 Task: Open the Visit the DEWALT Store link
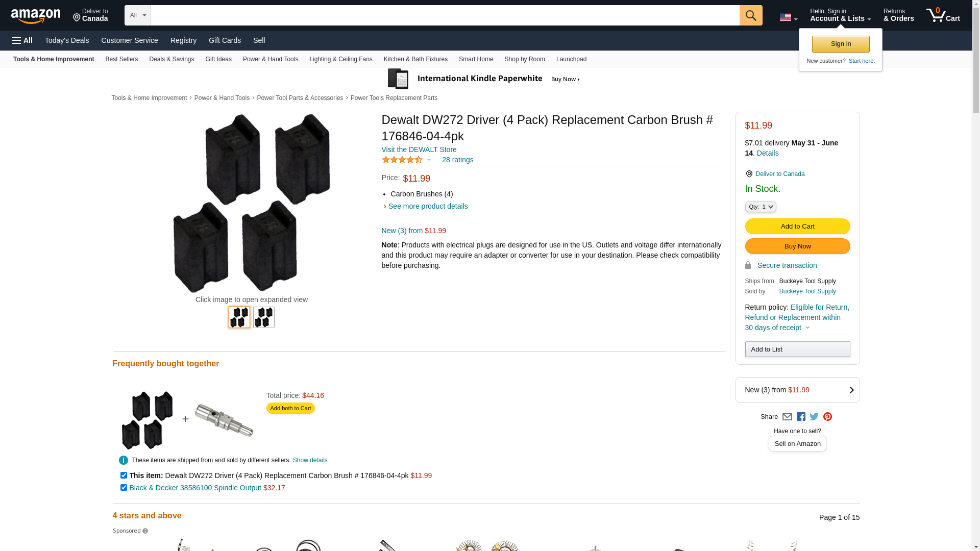pyautogui.click(x=419, y=149)
